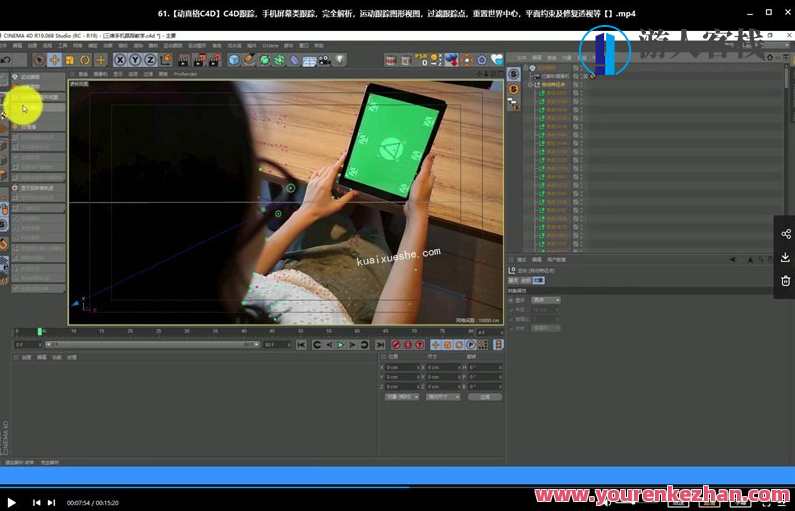The height and width of the screenshot is (511, 795).
Task: Click the video player share icon
Action: [x=785, y=234]
